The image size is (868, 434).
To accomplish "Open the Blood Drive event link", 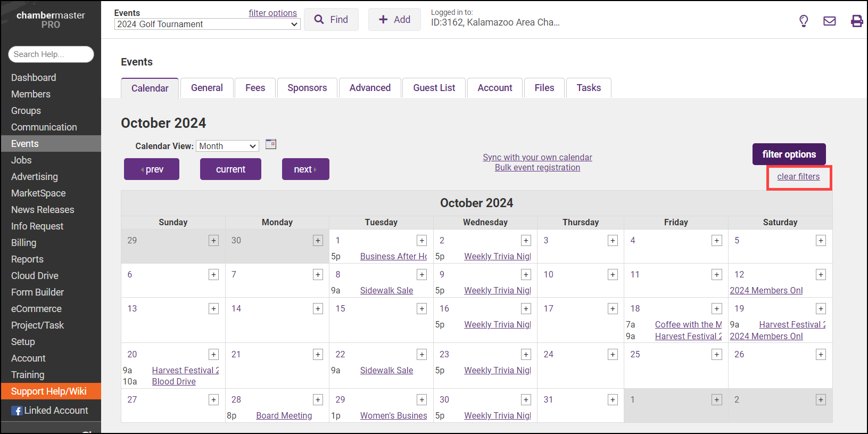I will [x=173, y=382].
